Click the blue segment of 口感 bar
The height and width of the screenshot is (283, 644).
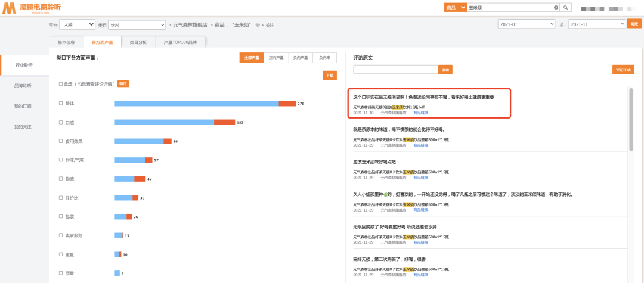(165, 122)
